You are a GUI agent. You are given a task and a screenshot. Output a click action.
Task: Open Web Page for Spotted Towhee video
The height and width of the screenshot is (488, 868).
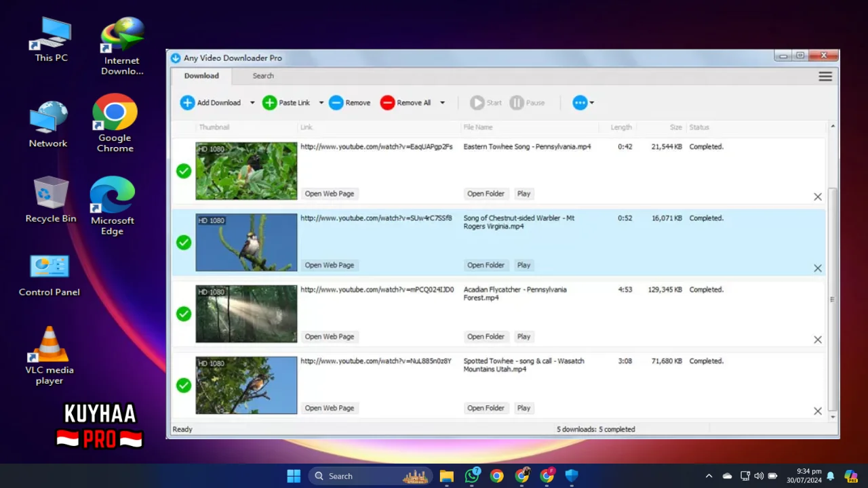point(330,408)
